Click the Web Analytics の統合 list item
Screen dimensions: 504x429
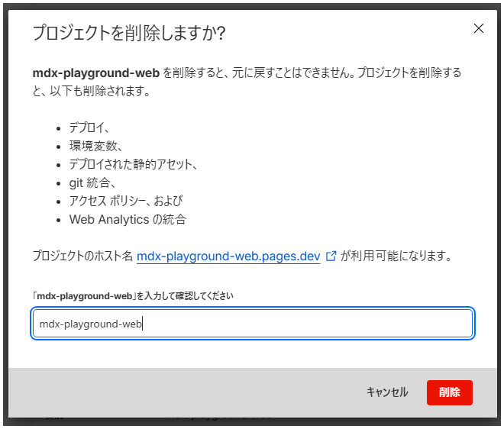pyautogui.click(x=128, y=220)
